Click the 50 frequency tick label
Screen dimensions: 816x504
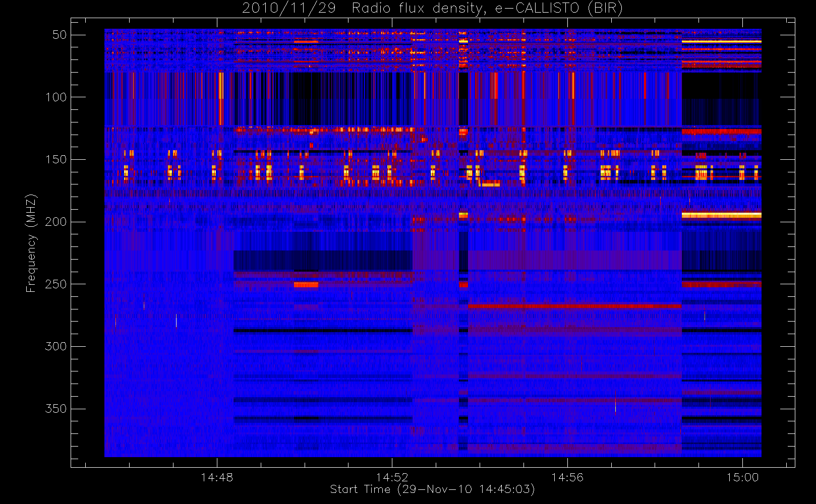coord(60,35)
